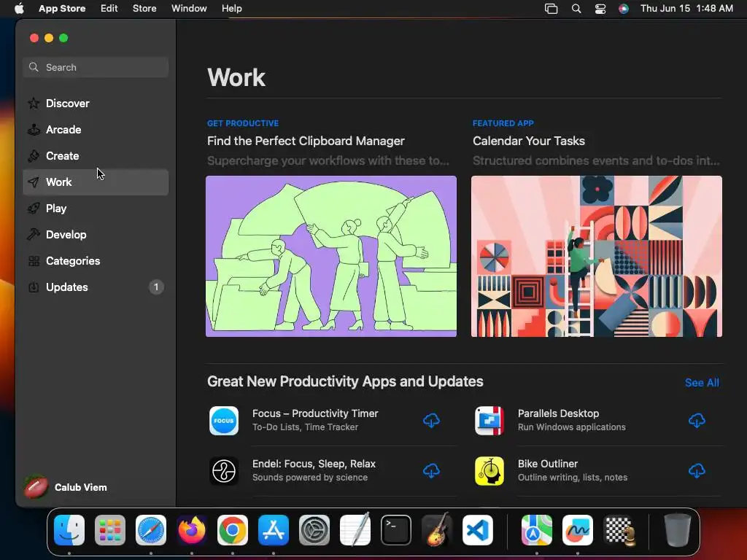Open the Bike Outliner app icon
Viewport: 747px width, 560px height.
pos(489,471)
